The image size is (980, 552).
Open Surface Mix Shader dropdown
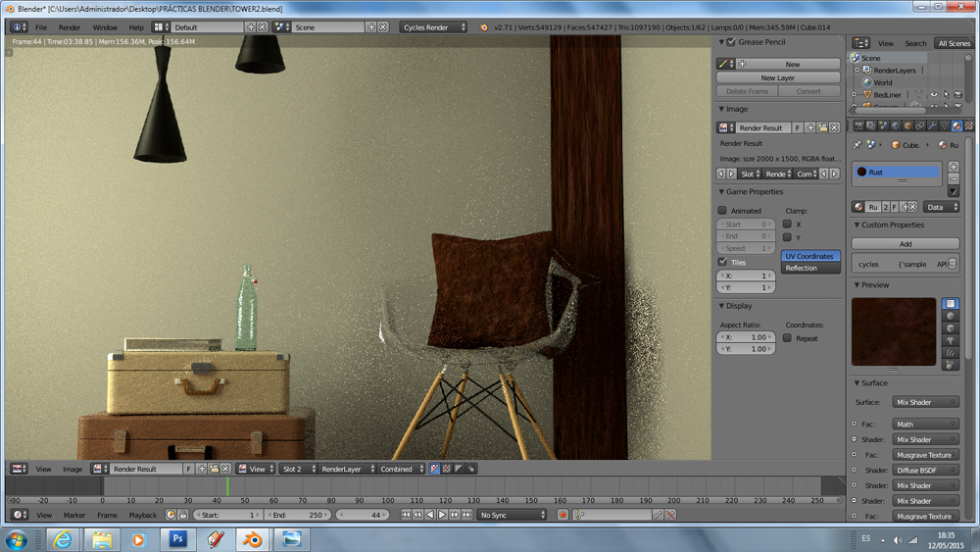[x=925, y=402]
